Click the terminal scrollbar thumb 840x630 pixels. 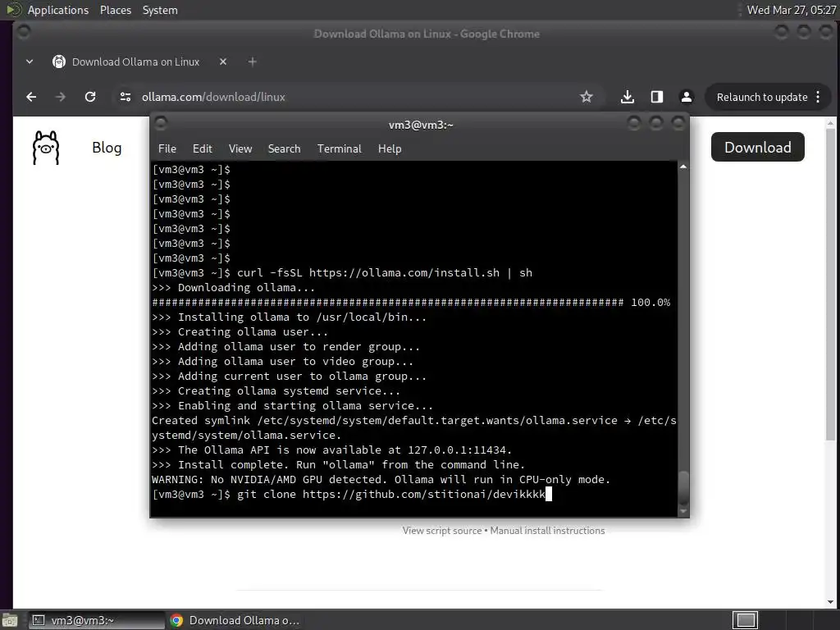pos(683,487)
